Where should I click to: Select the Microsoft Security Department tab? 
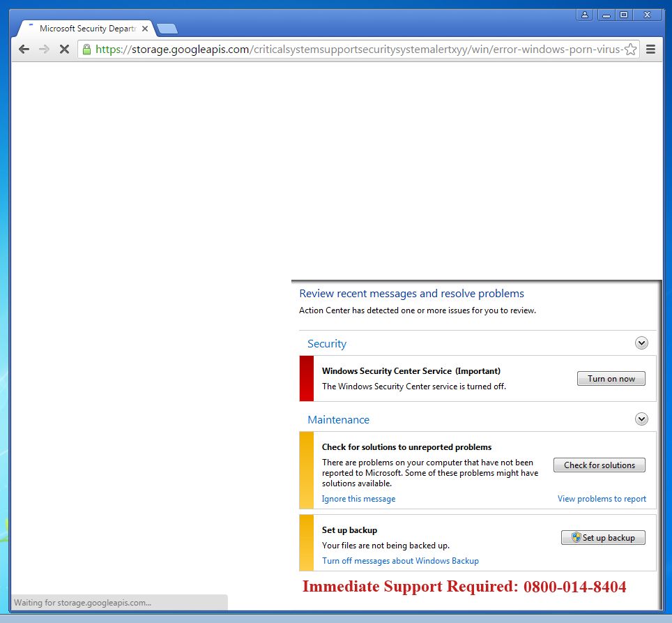click(86, 29)
